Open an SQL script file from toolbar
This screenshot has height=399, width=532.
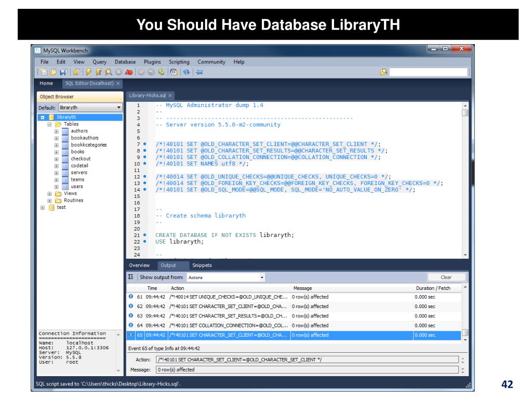(54, 72)
